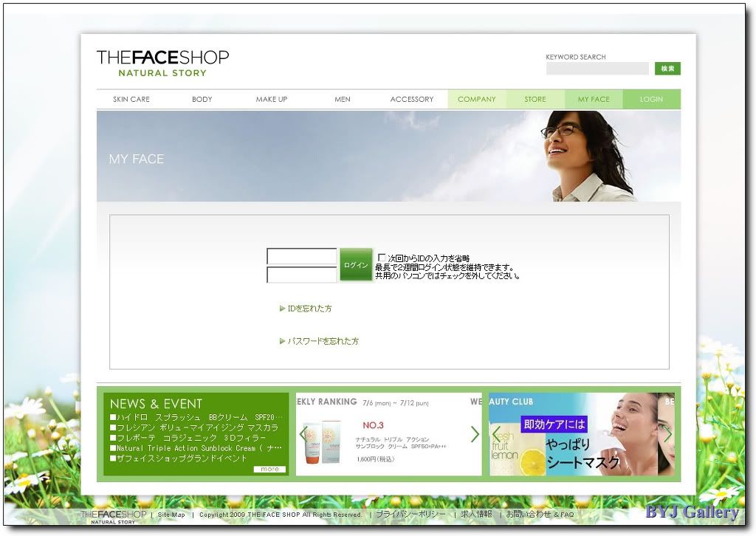Click left arrow in Beauty Club carousel
The image size is (756, 536).
496,434
